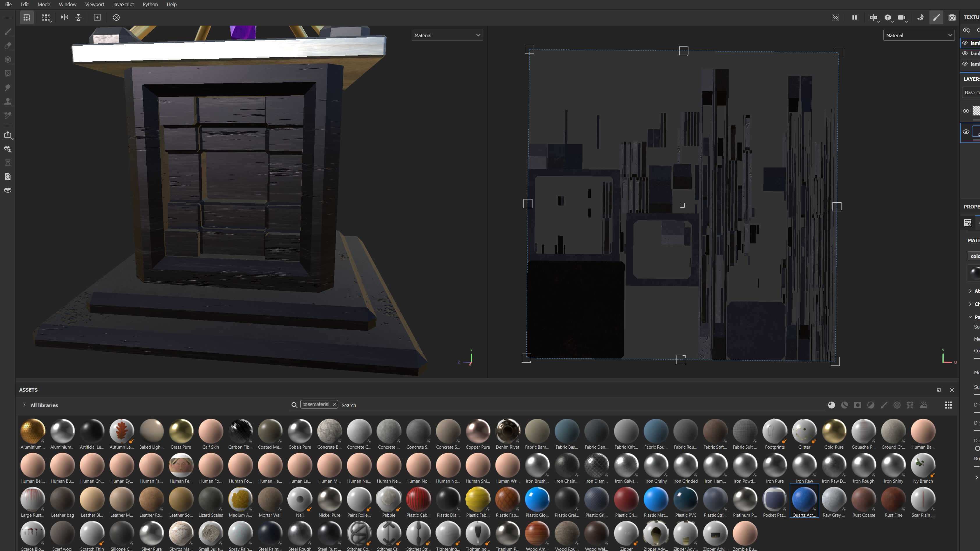Click the flip horizontal icon
Viewport: 980px width, 551px height.
64,17
